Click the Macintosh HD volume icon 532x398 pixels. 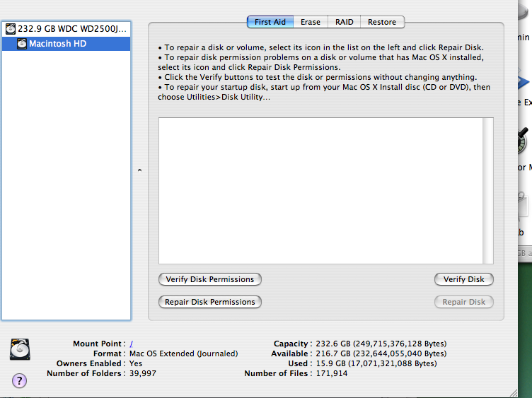[x=22, y=44]
